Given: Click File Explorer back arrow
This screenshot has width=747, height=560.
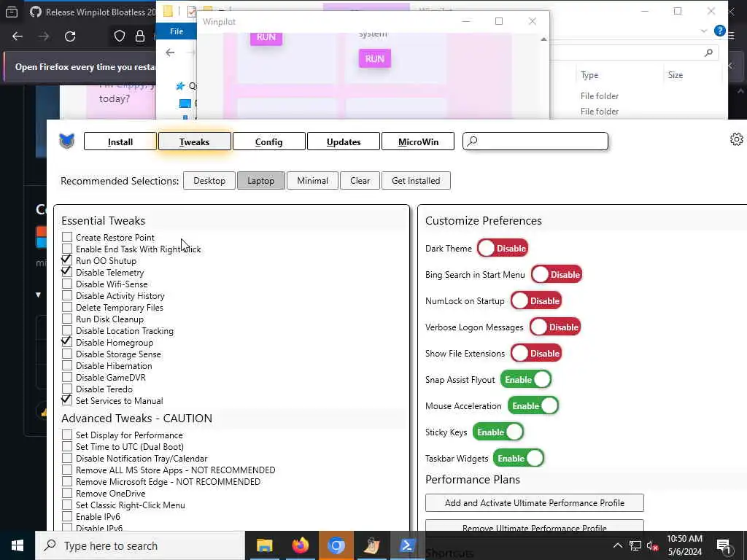Looking at the screenshot, I should (170, 52).
